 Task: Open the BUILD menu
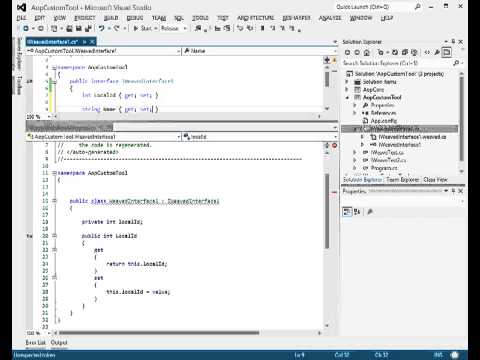[x=111, y=18]
